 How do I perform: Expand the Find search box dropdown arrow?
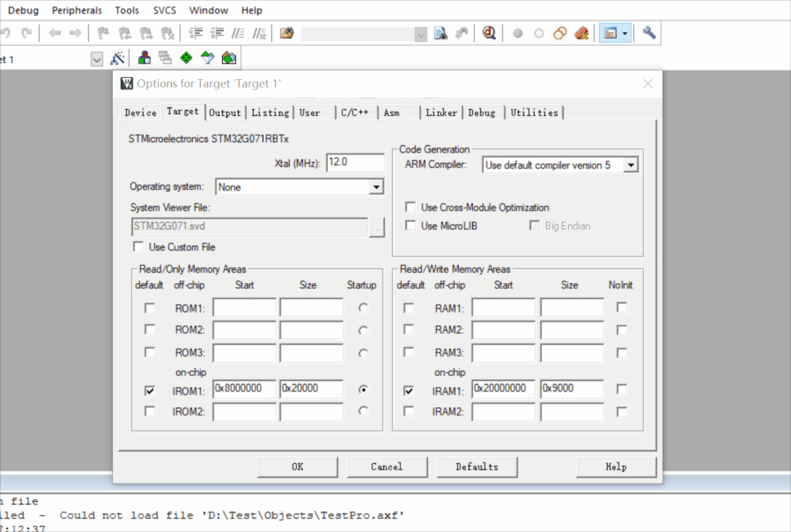420,34
